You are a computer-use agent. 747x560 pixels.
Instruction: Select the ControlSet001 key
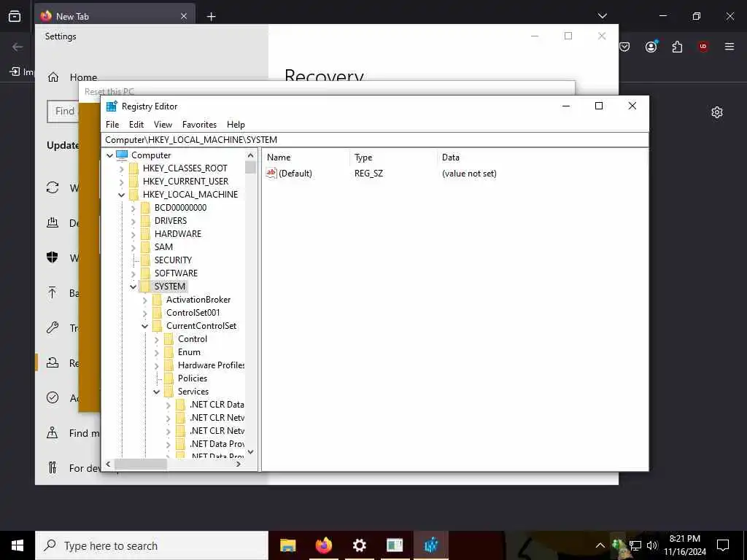click(x=193, y=312)
